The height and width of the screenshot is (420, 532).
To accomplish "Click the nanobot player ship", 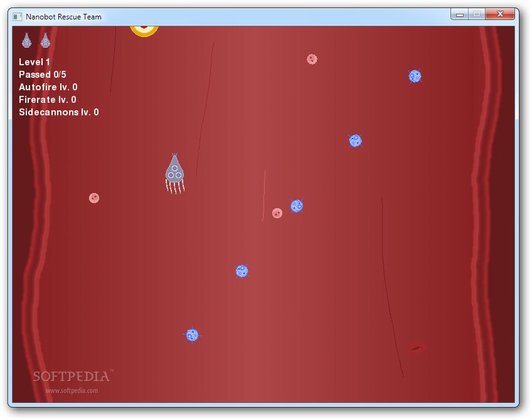I will click(x=175, y=173).
